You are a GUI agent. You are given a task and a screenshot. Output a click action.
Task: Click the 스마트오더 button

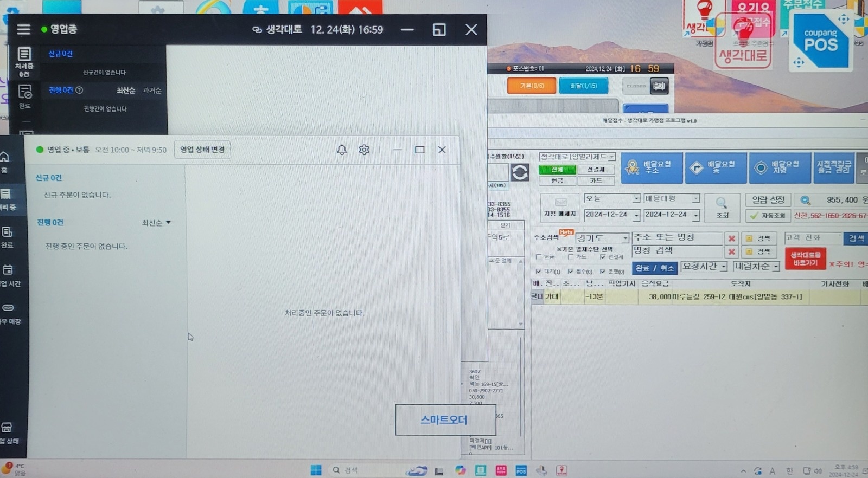pyautogui.click(x=445, y=419)
